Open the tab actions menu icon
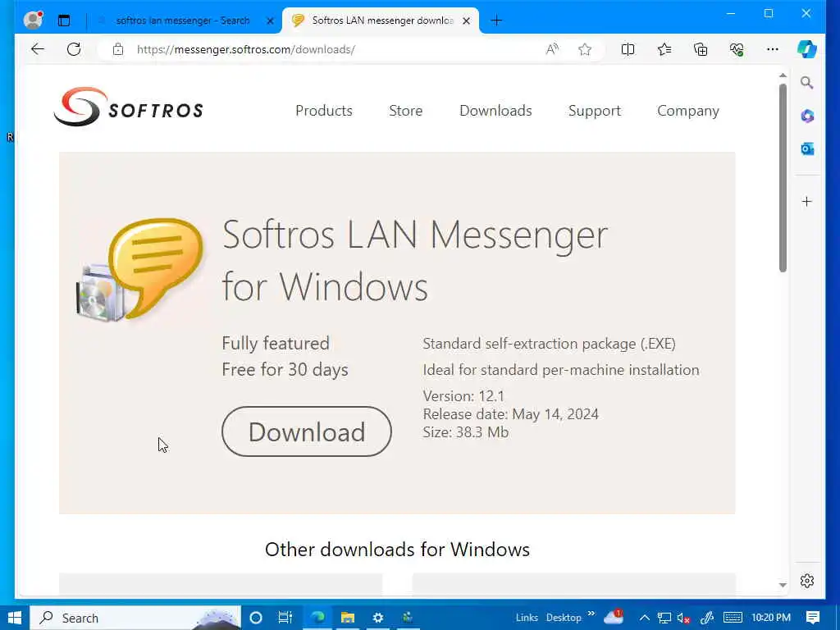 tap(64, 21)
